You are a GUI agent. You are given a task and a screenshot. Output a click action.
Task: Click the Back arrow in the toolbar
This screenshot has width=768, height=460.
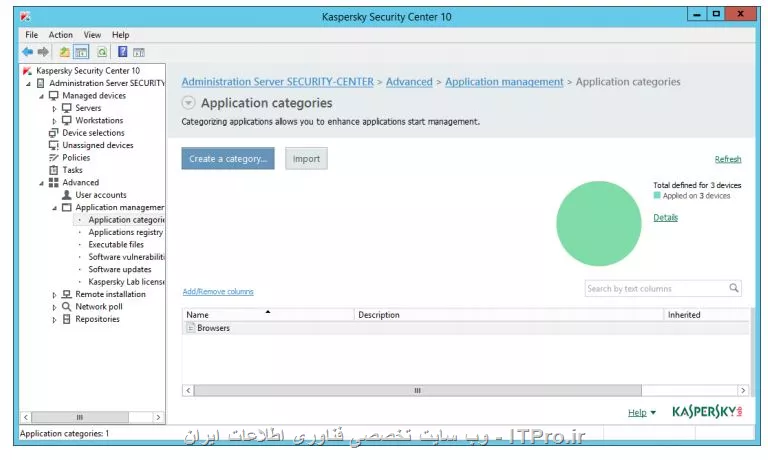pyautogui.click(x=27, y=51)
